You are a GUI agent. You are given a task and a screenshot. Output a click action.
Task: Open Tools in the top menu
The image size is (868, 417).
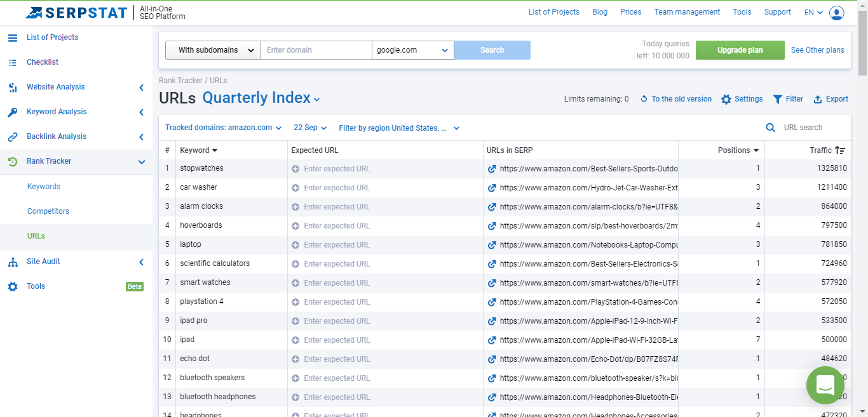(742, 12)
